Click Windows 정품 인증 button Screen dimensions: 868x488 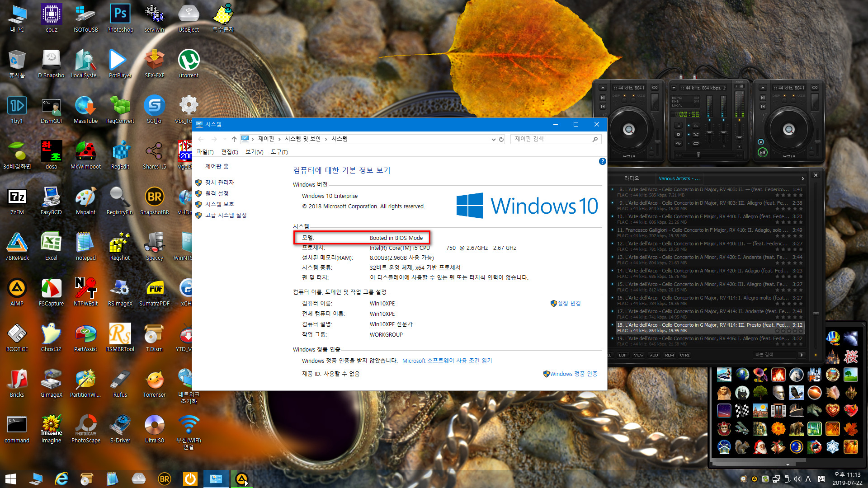pos(569,374)
